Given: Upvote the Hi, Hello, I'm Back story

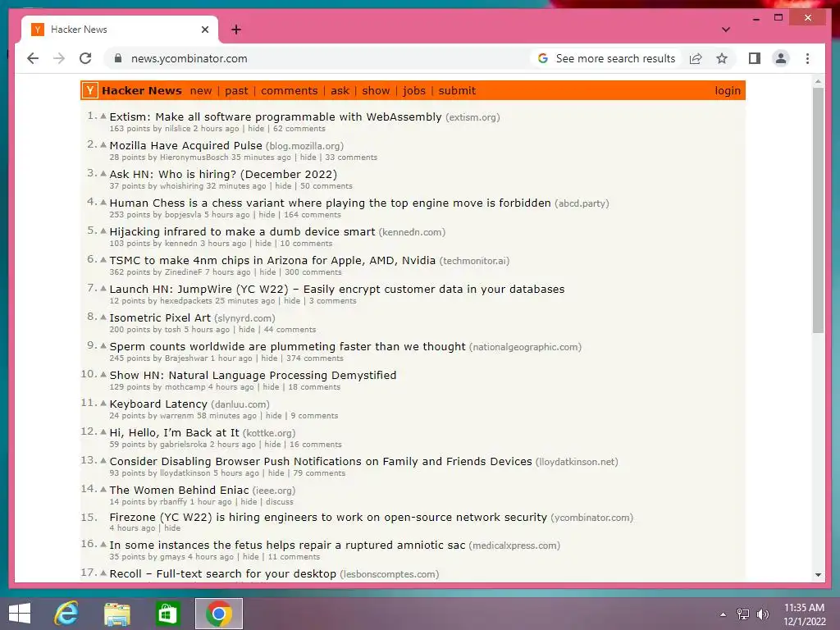Looking at the screenshot, I should 103,431.
